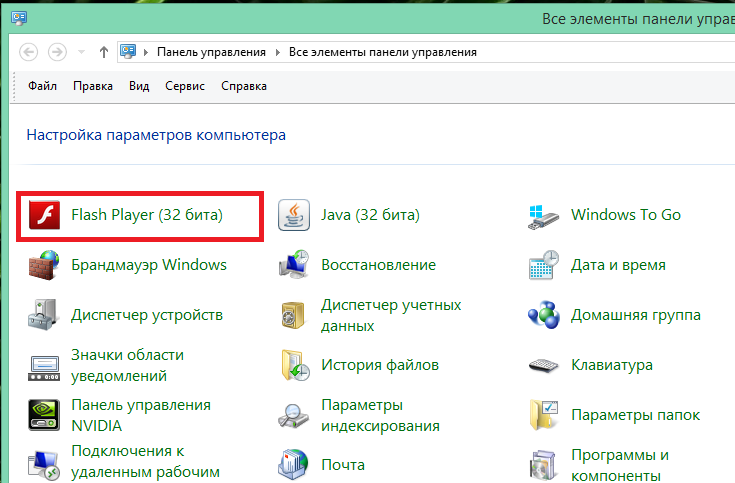Viewport: 735px width, 483px height.
Task: Open Параметры индексирования link
Action: point(381,415)
